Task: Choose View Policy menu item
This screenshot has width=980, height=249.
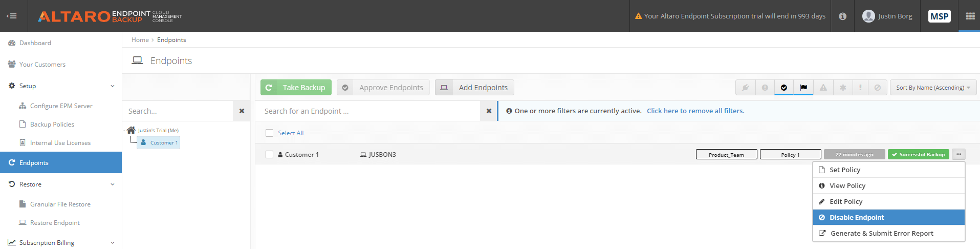Action: point(889,186)
